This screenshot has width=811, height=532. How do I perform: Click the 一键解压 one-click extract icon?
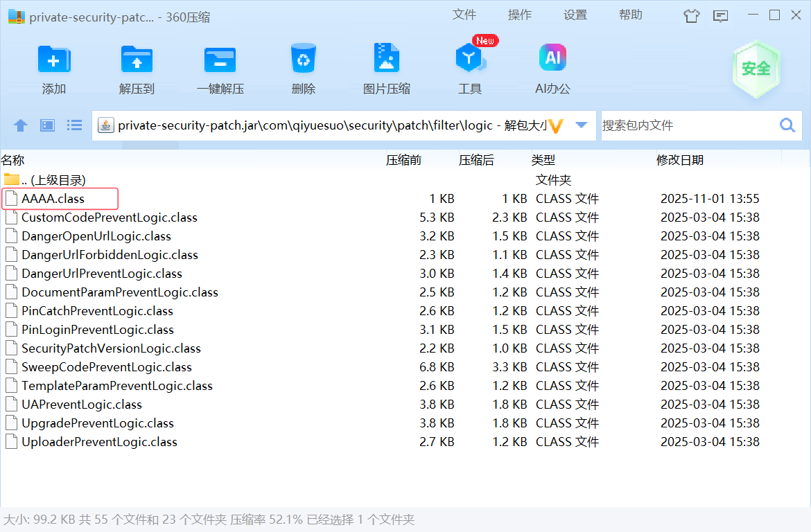click(x=220, y=60)
